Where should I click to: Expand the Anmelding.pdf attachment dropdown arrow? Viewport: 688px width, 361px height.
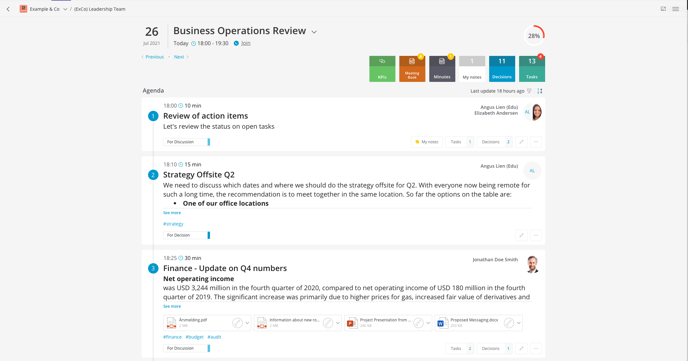(x=247, y=323)
